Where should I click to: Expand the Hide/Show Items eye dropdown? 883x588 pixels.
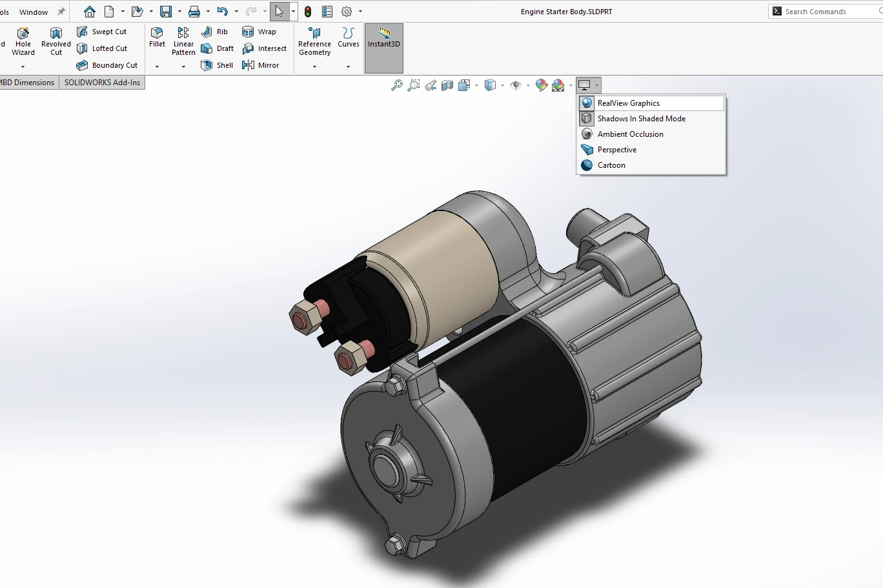point(528,85)
